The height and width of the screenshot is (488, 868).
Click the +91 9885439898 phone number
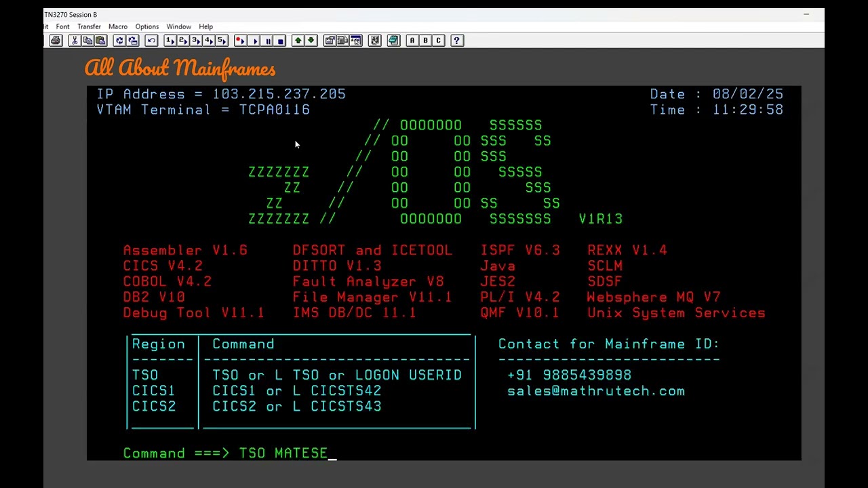(569, 375)
